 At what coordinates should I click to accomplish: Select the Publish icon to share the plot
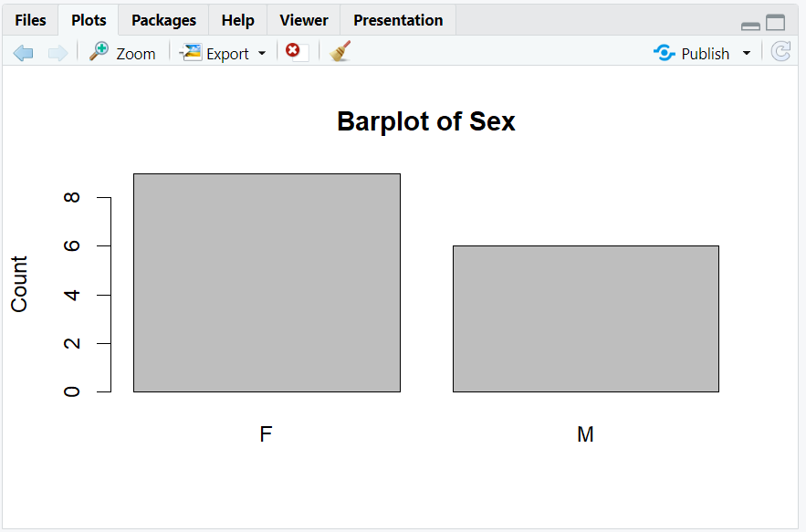point(664,52)
